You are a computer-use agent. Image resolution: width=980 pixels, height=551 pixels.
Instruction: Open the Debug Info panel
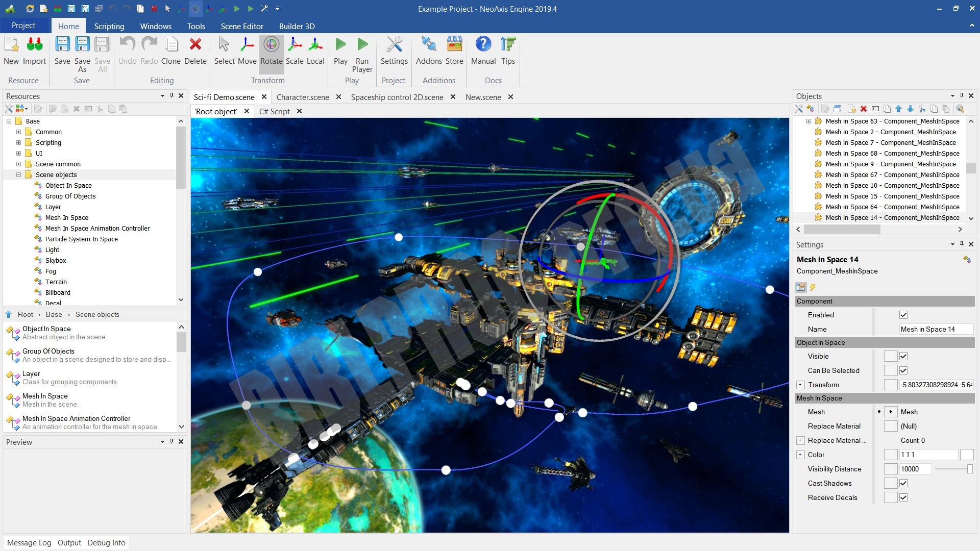click(106, 543)
